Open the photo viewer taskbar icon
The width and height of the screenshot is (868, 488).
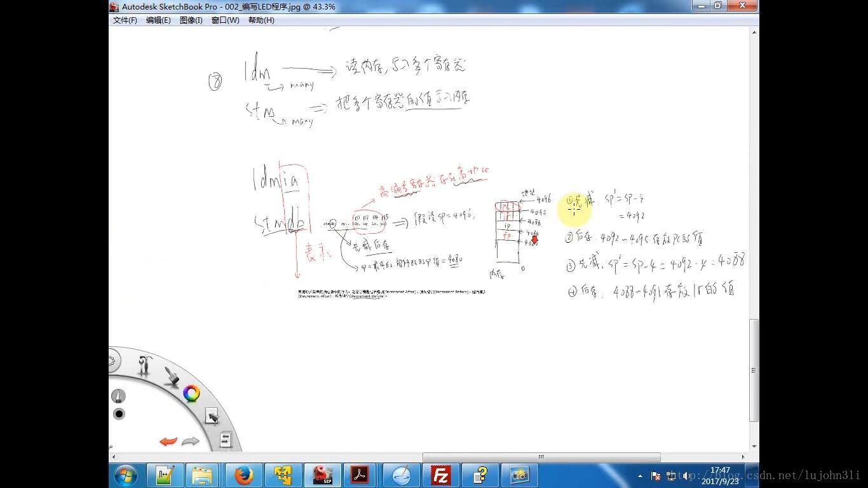pyautogui.click(x=519, y=475)
